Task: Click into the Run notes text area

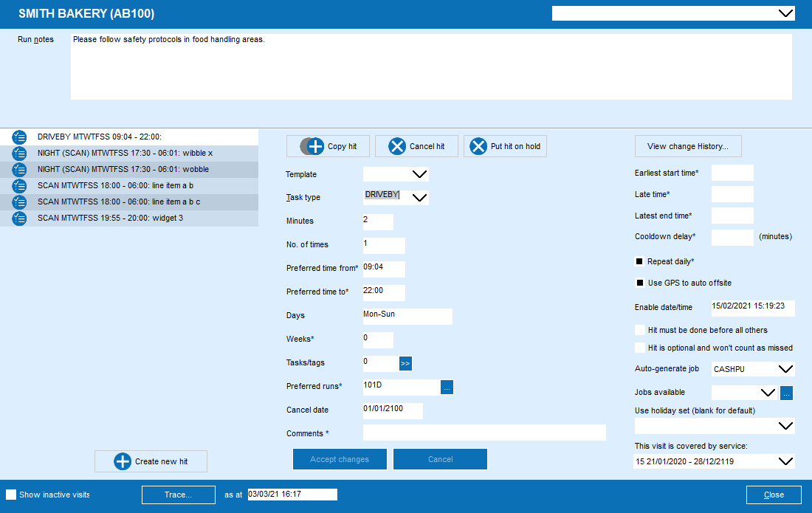Action: [x=431, y=66]
